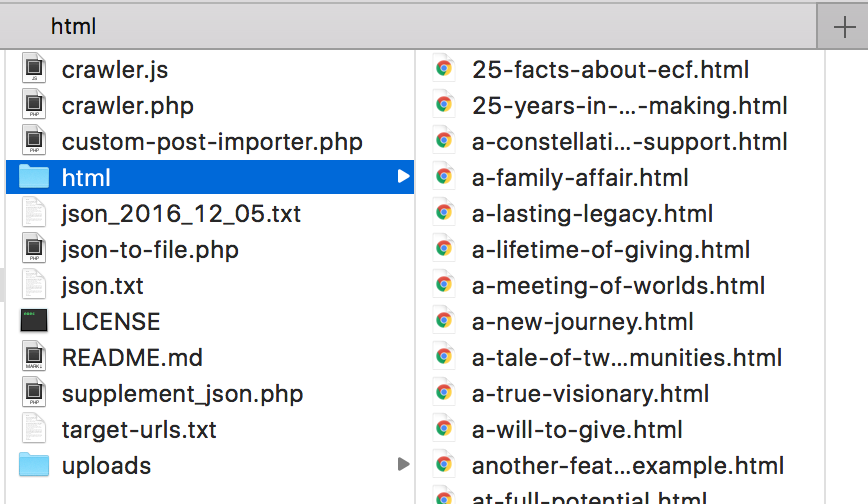Image resolution: width=868 pixels, height=504 pixels.
Task: Select crawler.php file name
Action: pyautogui.click(x=128, y=106)
